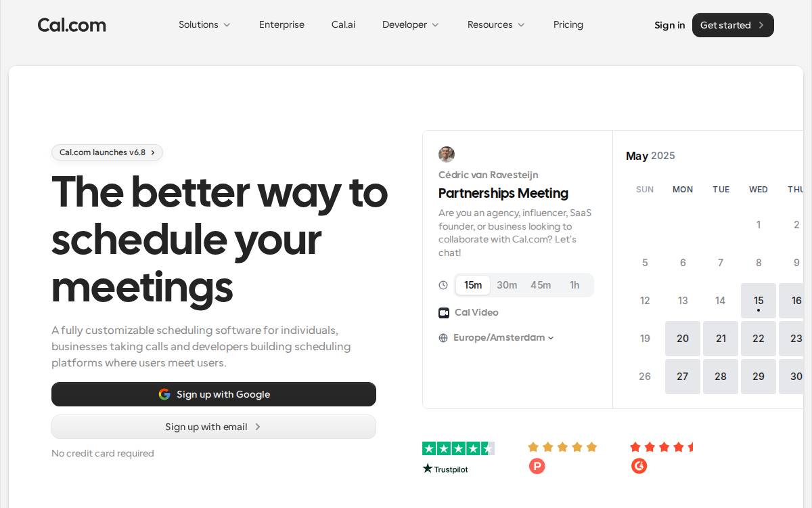This screenshot has width=812, height=508.
Task: Click the globe timezone icon
Action: 443,338
